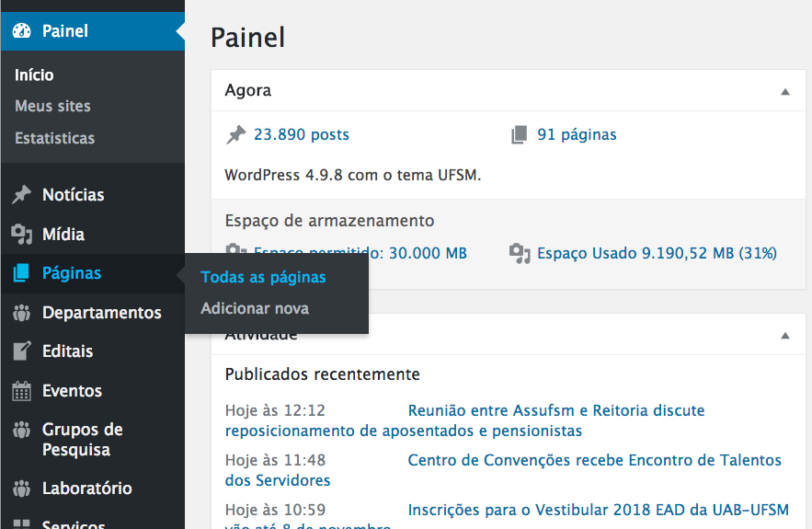Image resolution: width=812 pixels, height=529 pixels.
Task: Click the Editais pencil-edit icon
Action: pyautogui.click(x=21, y=351)
